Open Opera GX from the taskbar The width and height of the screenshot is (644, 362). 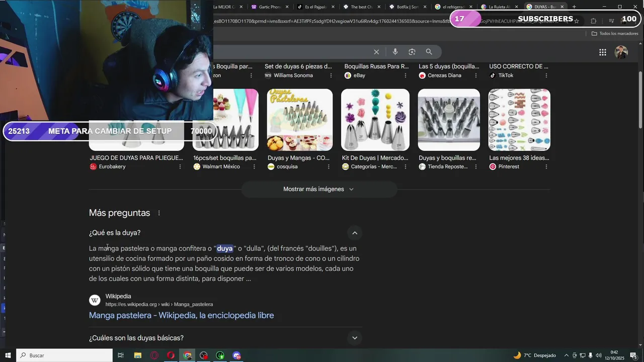[154, 355]
